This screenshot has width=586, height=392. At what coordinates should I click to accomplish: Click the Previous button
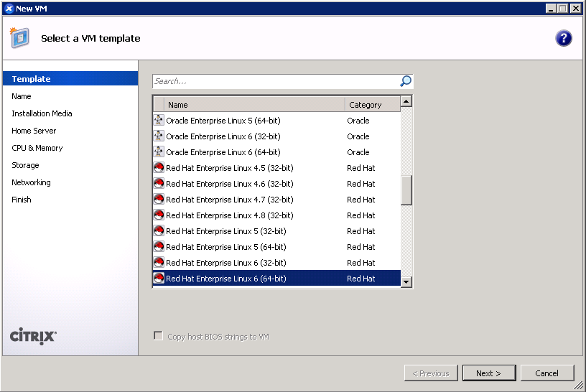pos(431,373)
